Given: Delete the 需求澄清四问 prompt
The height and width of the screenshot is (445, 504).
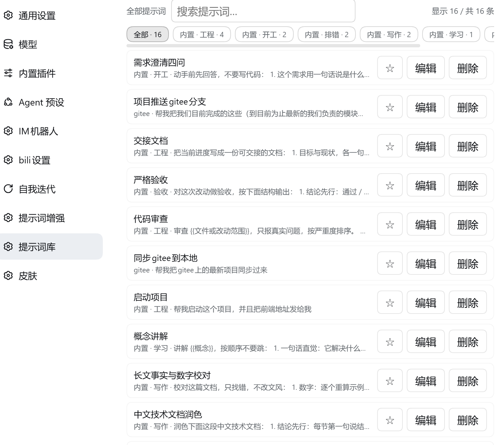Looking at the screenshot, I should (468, 68).
